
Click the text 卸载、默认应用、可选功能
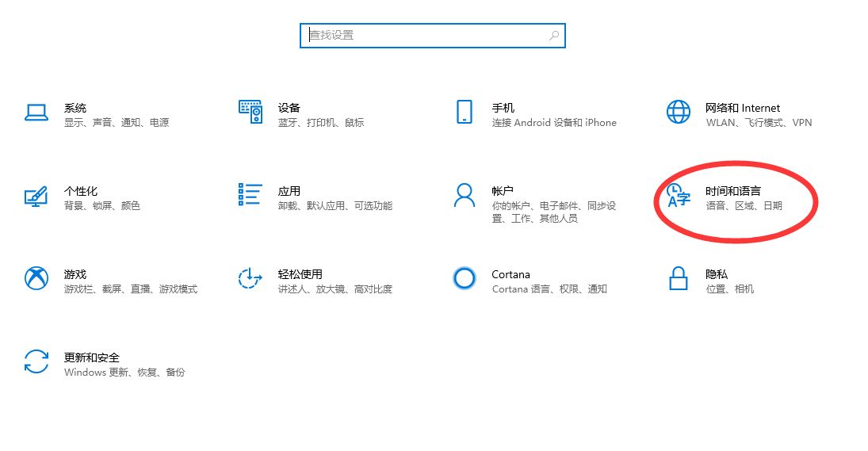(x=335, y=206)
